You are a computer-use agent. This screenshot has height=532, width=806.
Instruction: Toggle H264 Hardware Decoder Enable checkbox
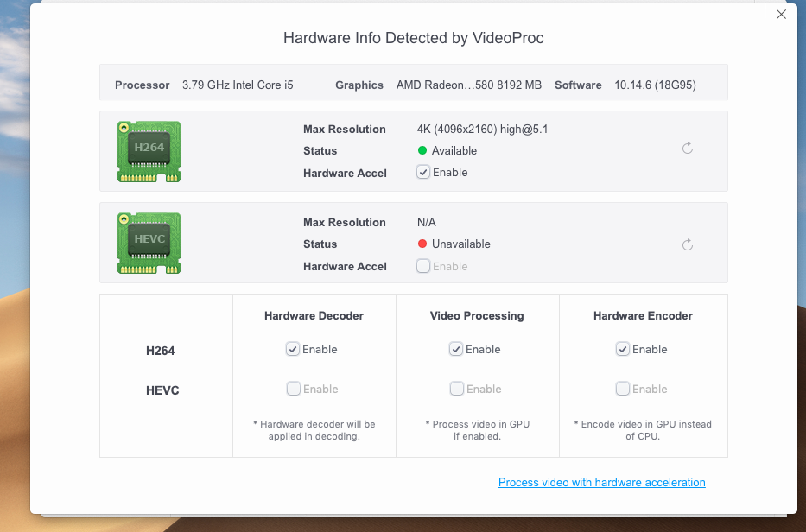point(293,349)
